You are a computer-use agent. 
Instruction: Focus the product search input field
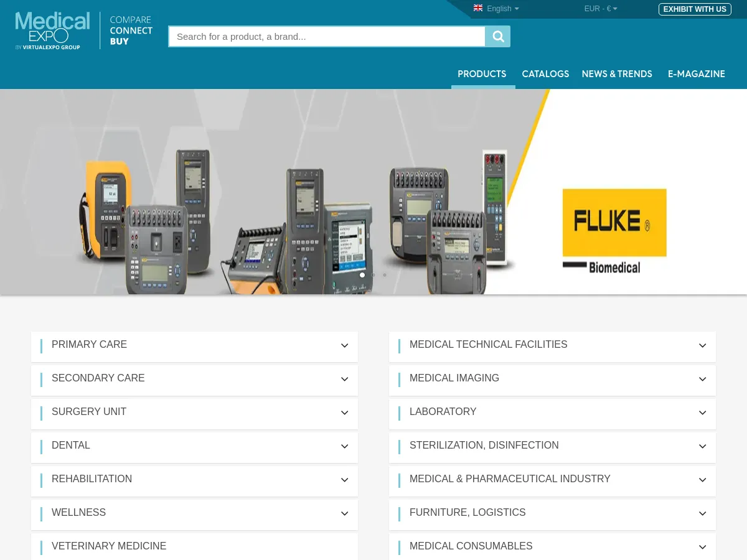click(x=327, y=37)
